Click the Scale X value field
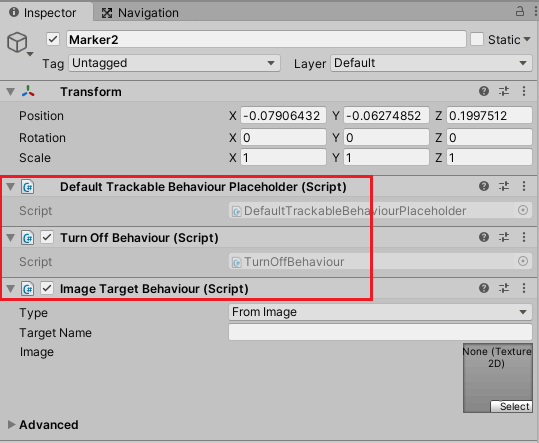The height and width of the screenshot is (443, 539). pyautogui.click(x=283, y=157)
